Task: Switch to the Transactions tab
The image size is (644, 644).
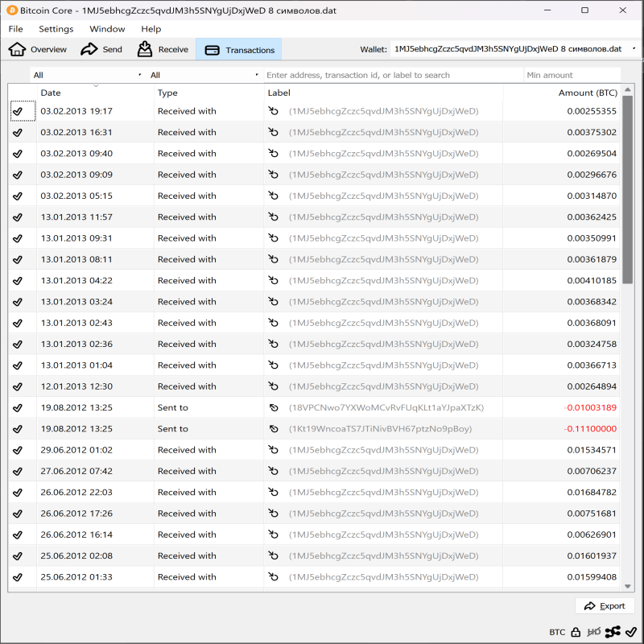Action: pyautogui.click(x=238, y=50)
